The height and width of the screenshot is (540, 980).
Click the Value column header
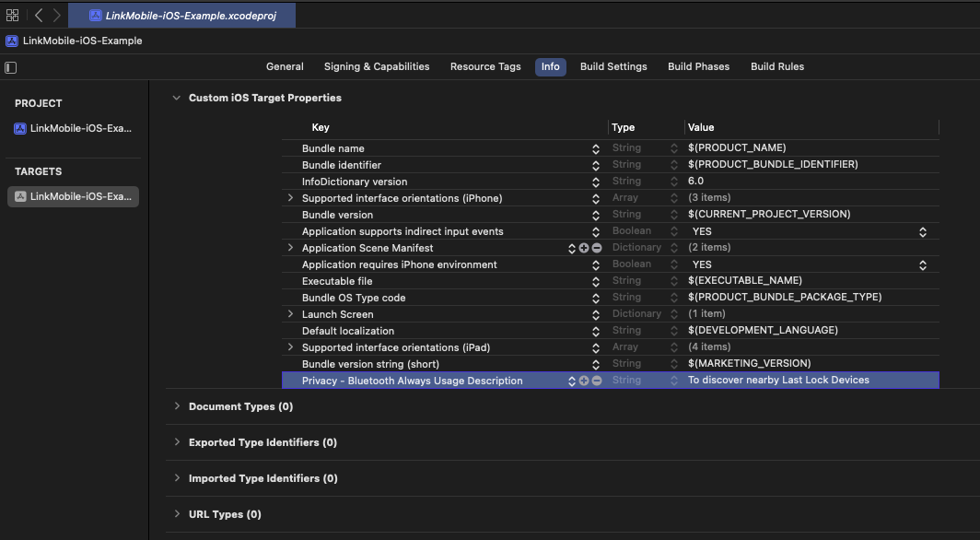(x=701, y=127)
